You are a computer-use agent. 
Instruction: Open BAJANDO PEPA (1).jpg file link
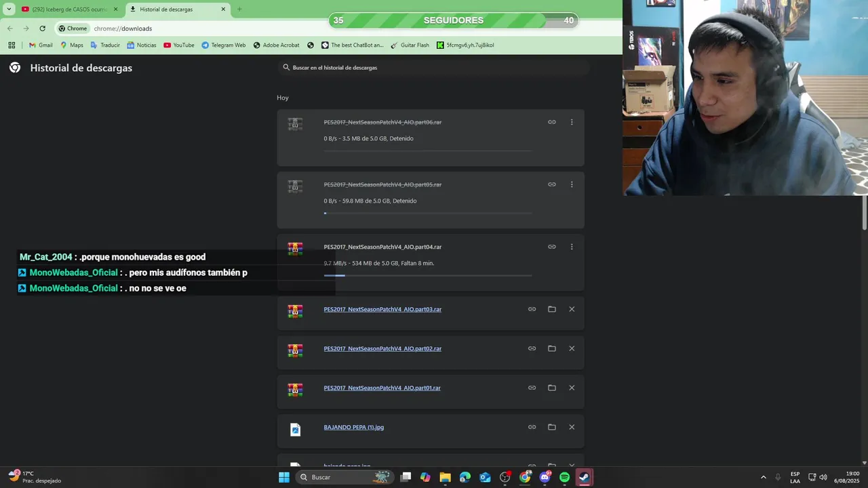coord(354,427)
